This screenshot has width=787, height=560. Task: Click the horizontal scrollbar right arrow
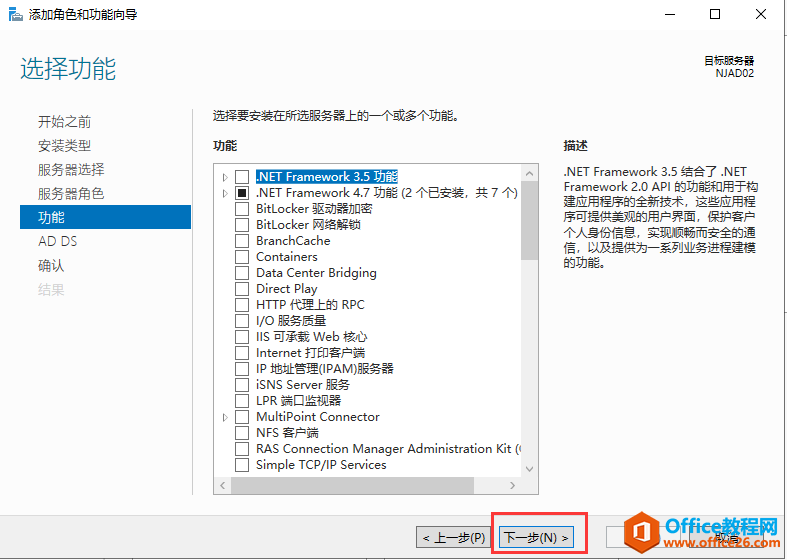(512, 485)
